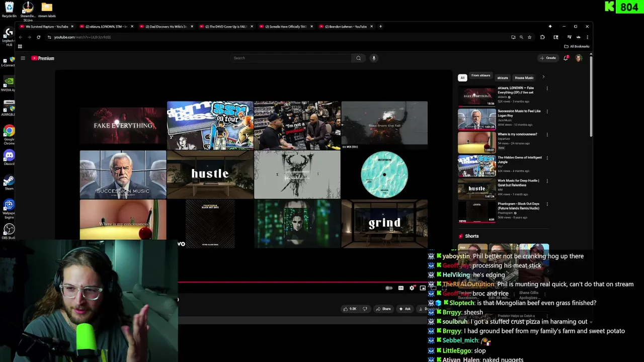Open options for Fake Everything video
The image size is (644, 362).
click(x=547, y=88)
